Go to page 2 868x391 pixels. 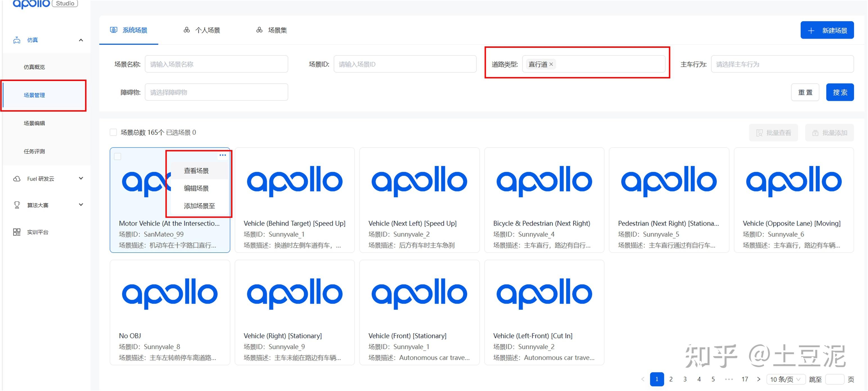pyautogui.click(x=671, y=379)
